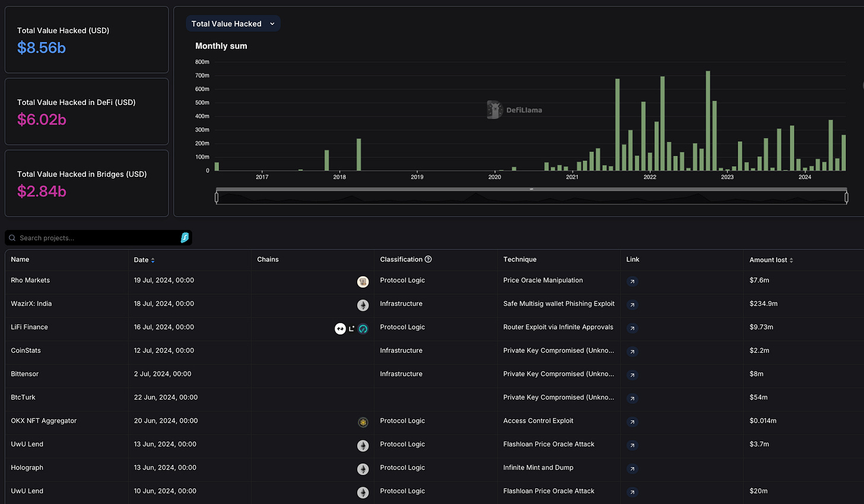
Task: Click the right handle of the chart range slider
Action: 846,197
